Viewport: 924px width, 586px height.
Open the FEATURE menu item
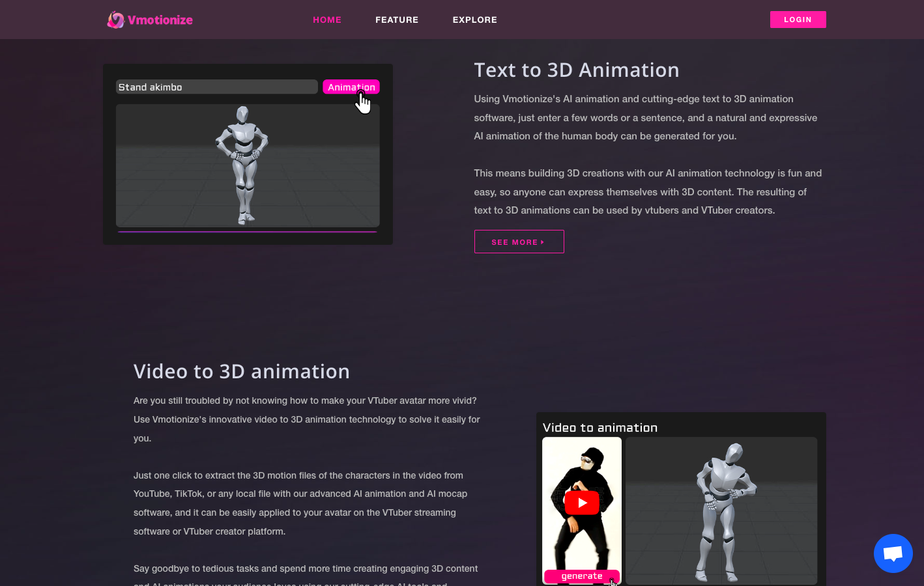397,20
